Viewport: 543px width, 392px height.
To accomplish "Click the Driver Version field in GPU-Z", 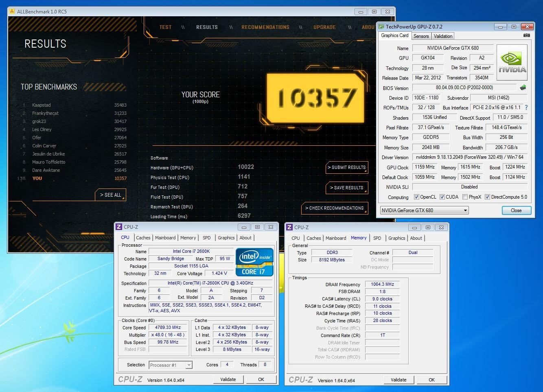I will (x=470, y=157).
